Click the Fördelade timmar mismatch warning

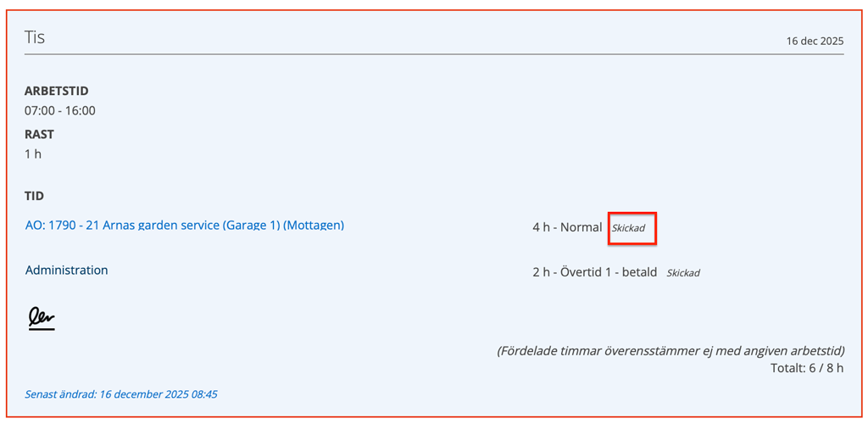tap(670, 351)
